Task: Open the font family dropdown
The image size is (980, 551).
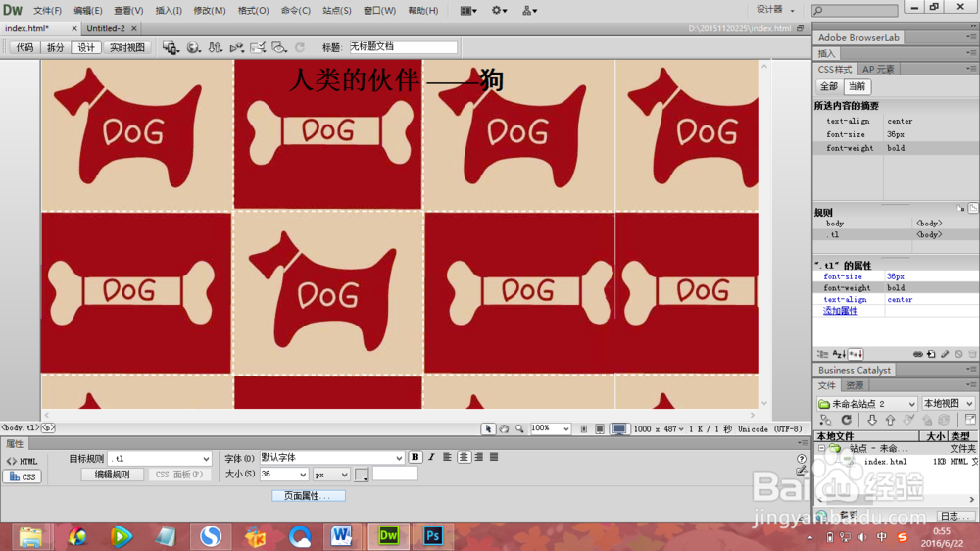Action: coord(331,458)
